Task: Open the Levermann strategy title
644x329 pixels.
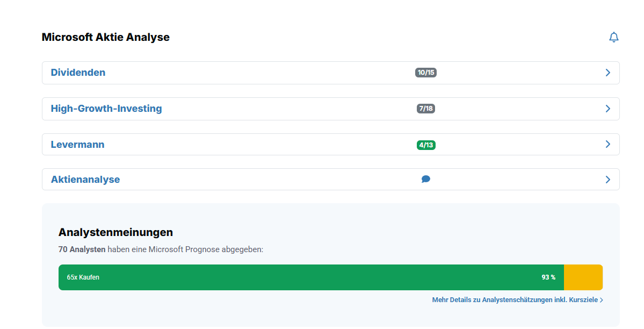Action: point(77,145)
